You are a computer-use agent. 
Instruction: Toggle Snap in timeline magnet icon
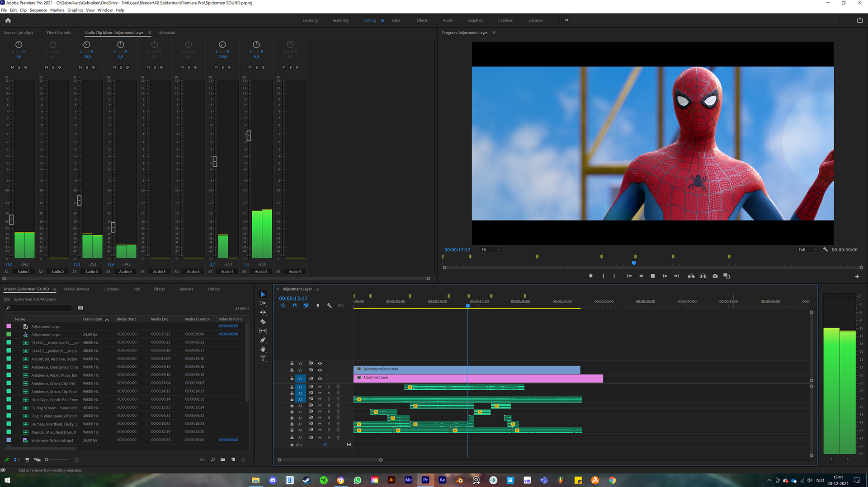point(294,306)
